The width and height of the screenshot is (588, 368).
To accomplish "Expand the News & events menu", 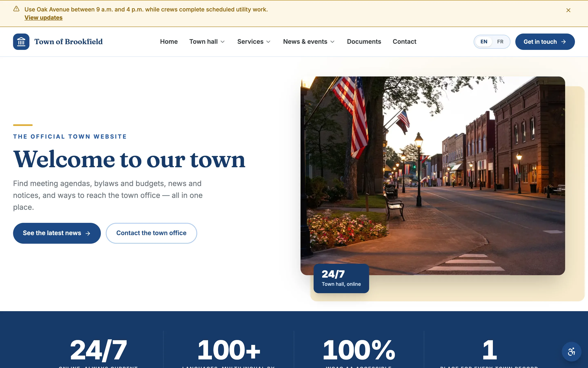I will 309,42.
